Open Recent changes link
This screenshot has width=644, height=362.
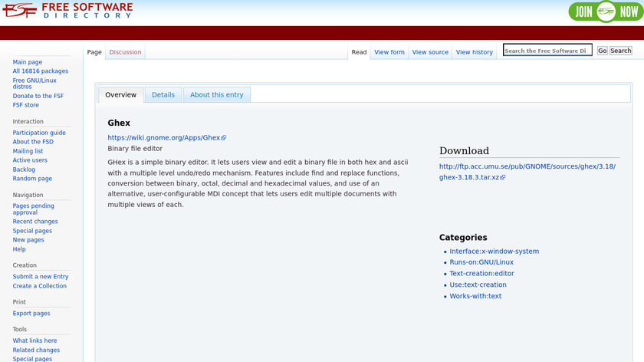coord(35,222)
